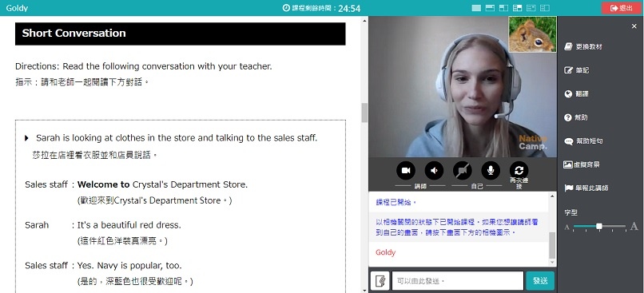The width and height of the screenshot is (644, 293).
Task: Choose the fifth layout icon in the top bar
Action: [x=531, y=8]
